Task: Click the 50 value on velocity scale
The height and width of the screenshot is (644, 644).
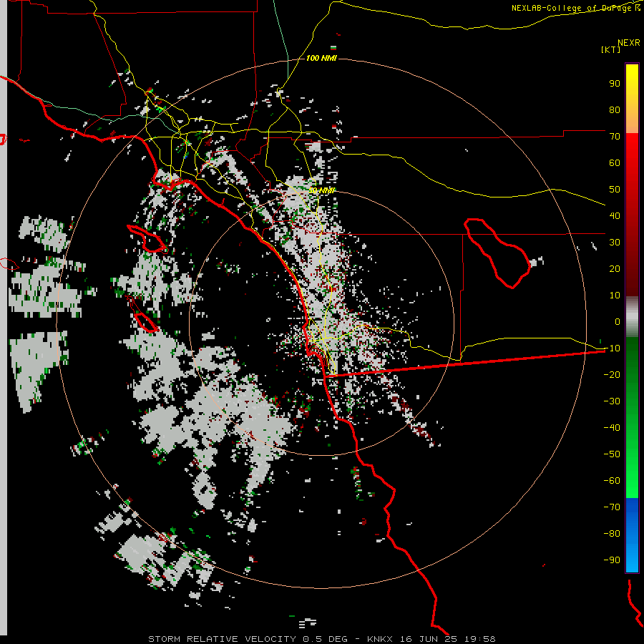Action: tap(615, 190)
